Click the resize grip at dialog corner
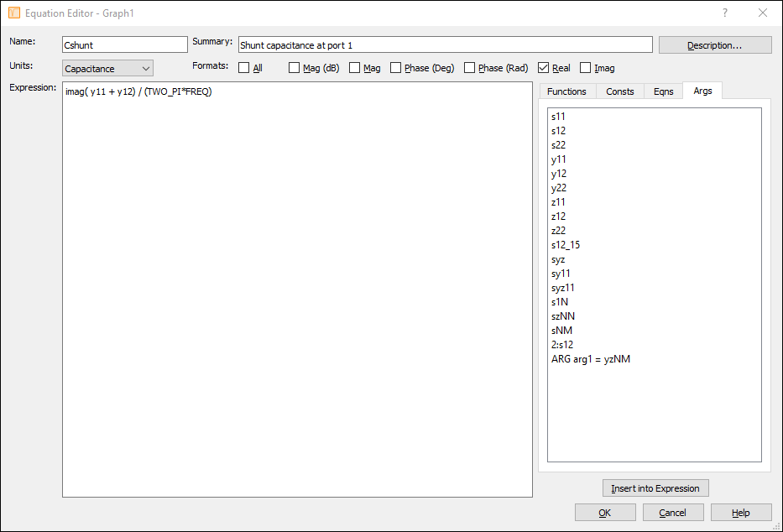This screenshot has height=532, width=783. tap(776, 526)
